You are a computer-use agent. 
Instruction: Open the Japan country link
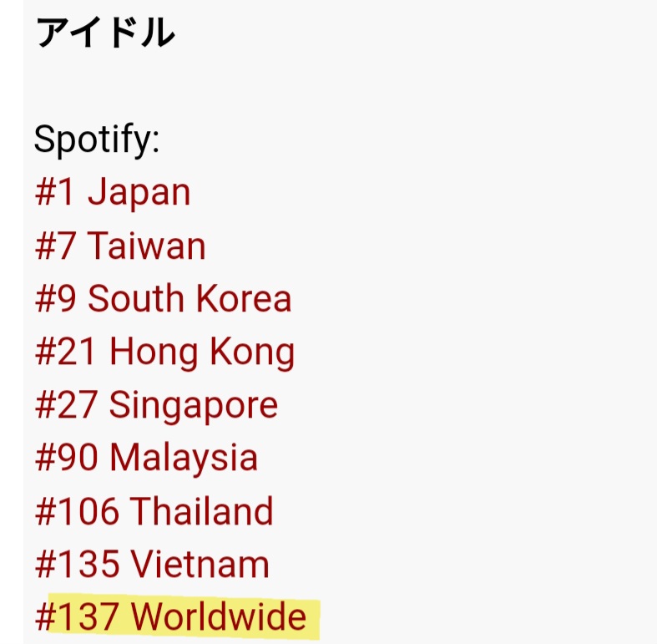click(x=139, y=193)
